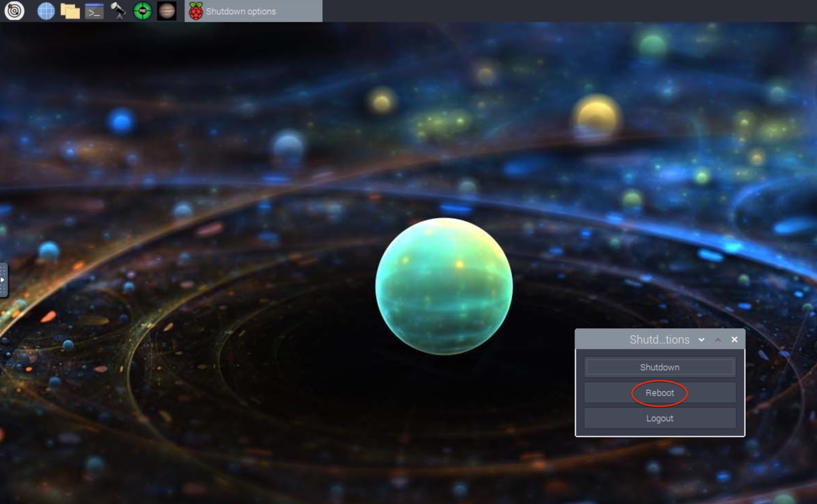The height and width of the screenshot is (504, 817).
Task: Roll up the Shutdown options dialog
Action: pyautogui.click(x=718, y=340)
